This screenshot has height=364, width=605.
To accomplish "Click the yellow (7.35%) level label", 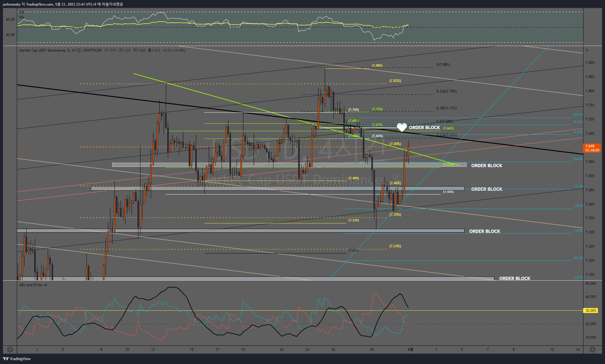I will tap(395, 215).
